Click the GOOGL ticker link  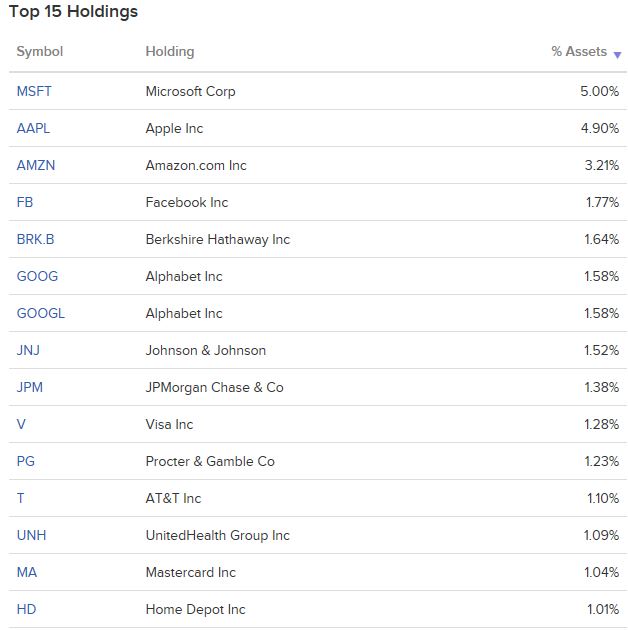(x=41, y=313)
